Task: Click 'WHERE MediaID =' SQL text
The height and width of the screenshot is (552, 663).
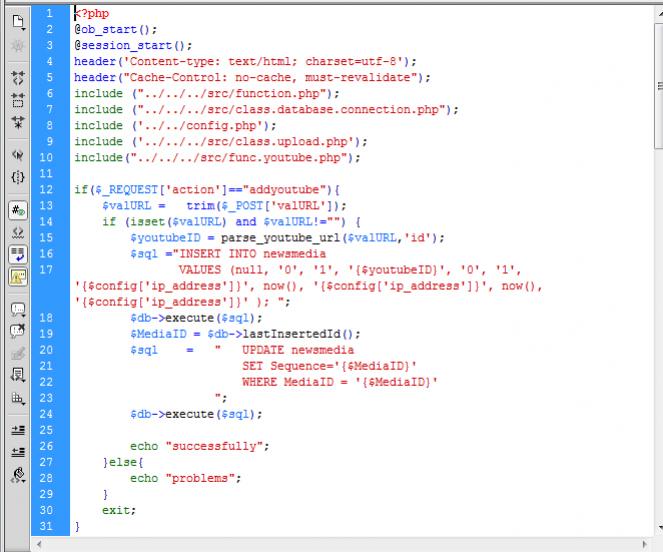Action: [295, 382]
